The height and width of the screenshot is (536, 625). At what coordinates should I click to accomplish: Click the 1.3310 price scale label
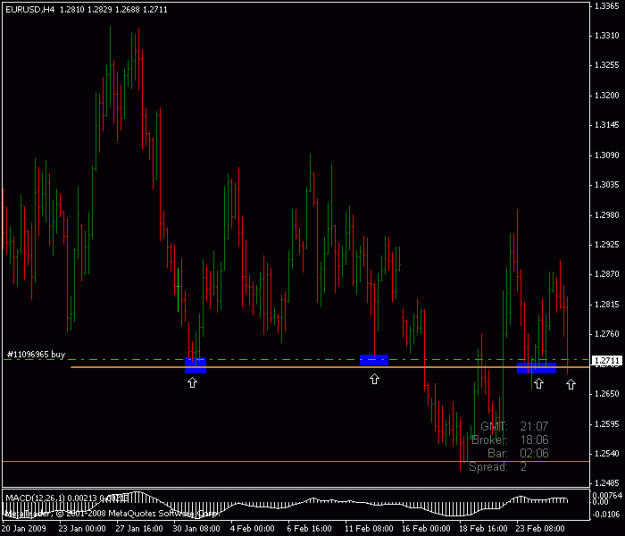click(607, 36)
